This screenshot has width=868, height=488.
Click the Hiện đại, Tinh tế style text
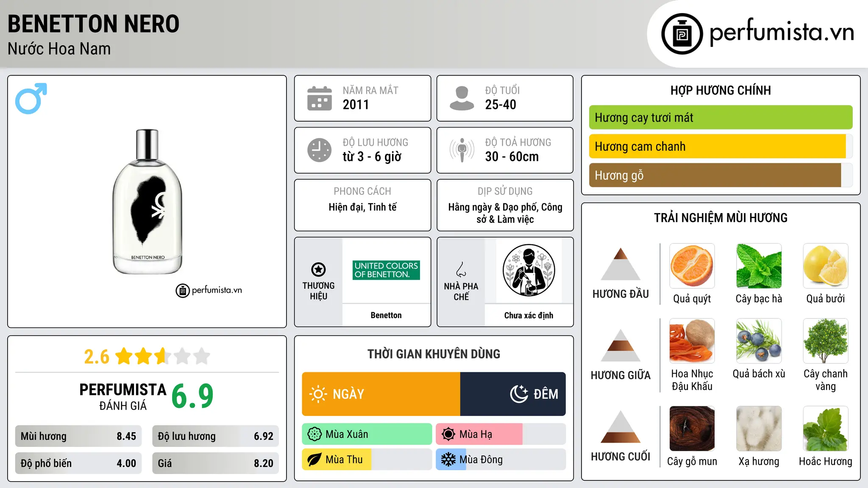pos(363,207)
